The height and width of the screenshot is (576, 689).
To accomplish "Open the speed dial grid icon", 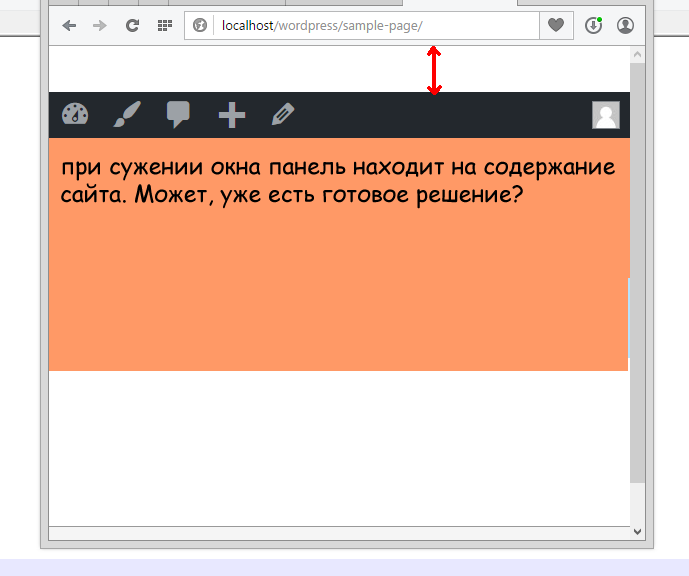I will tap(165, 25).
